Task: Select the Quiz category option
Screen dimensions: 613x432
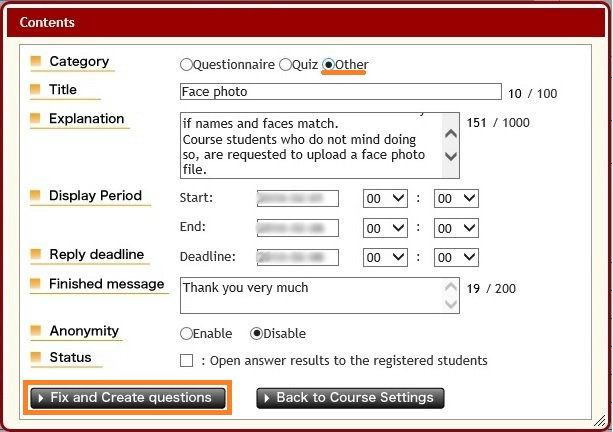Action: pos(285,65)
